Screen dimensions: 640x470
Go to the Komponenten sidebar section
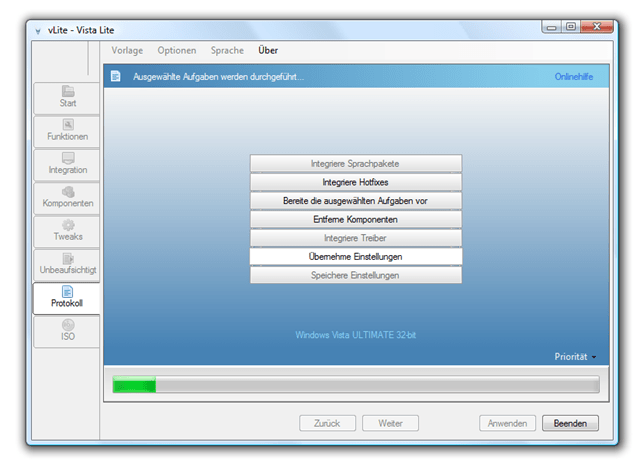tap(67, 197)
